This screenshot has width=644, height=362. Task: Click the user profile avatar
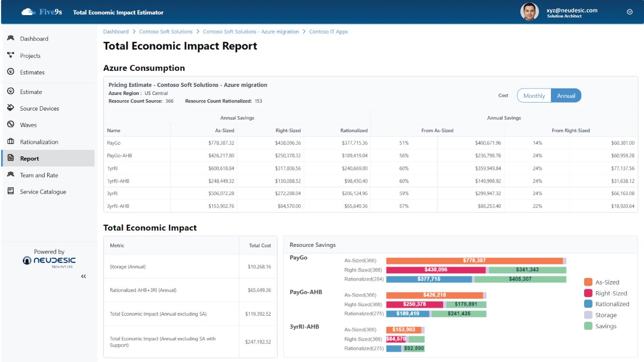click(x=529, y=12)
